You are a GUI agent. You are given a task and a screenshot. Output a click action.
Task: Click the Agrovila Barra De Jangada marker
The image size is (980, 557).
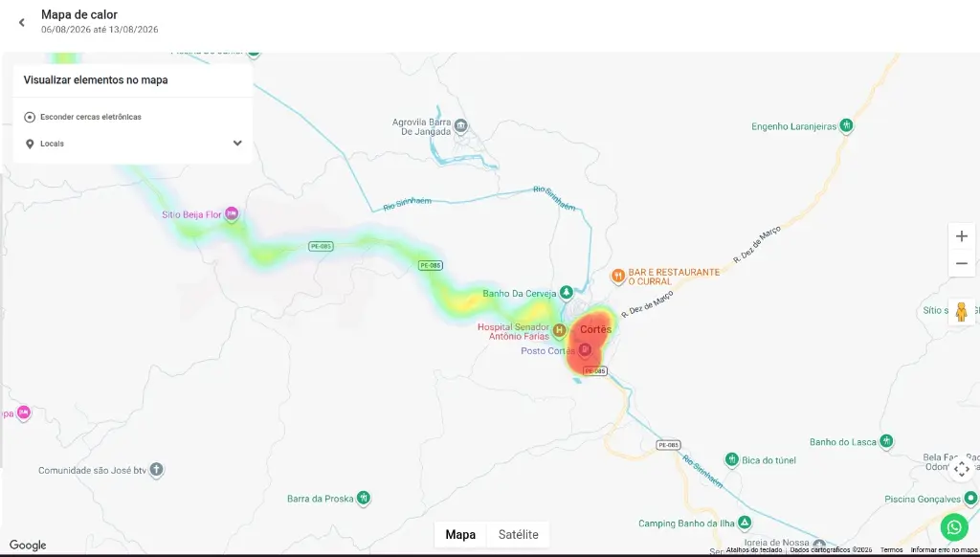click(x=461, y=126)
